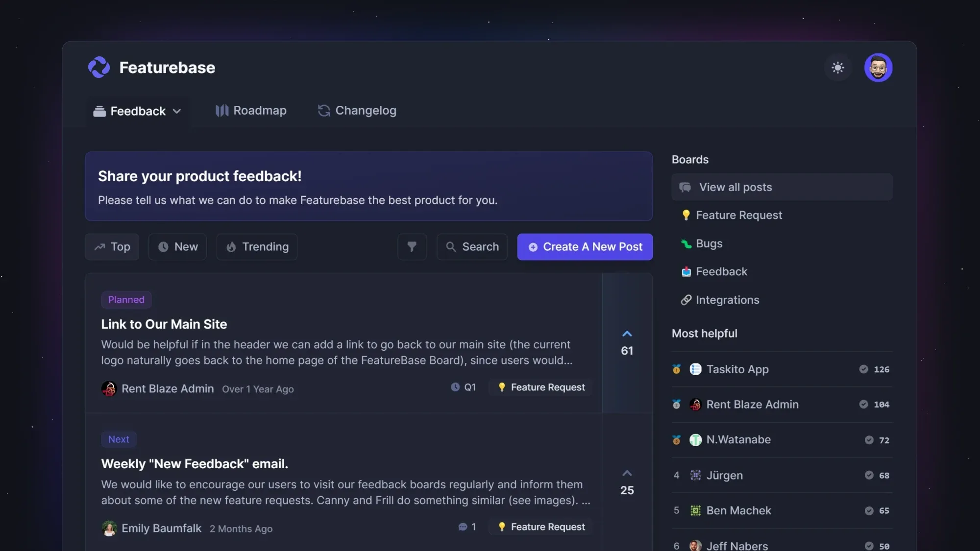The width and height of the screenshot is (980, 551).
Task: Open the Bugs board
Action: click(709, 243)
